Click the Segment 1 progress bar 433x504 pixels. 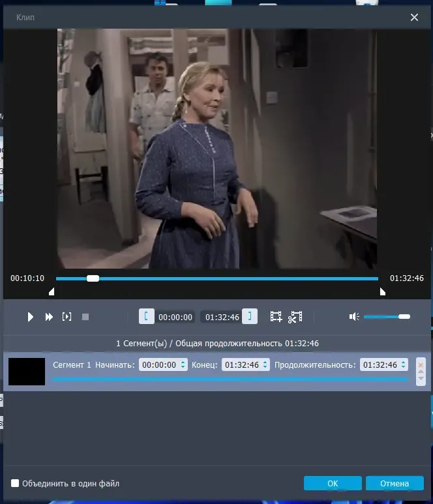click(230, 379)
